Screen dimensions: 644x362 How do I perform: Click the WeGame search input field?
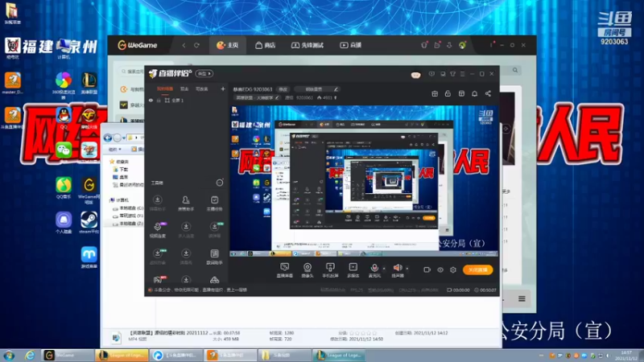pyautogui.click(x=132, y=72)
